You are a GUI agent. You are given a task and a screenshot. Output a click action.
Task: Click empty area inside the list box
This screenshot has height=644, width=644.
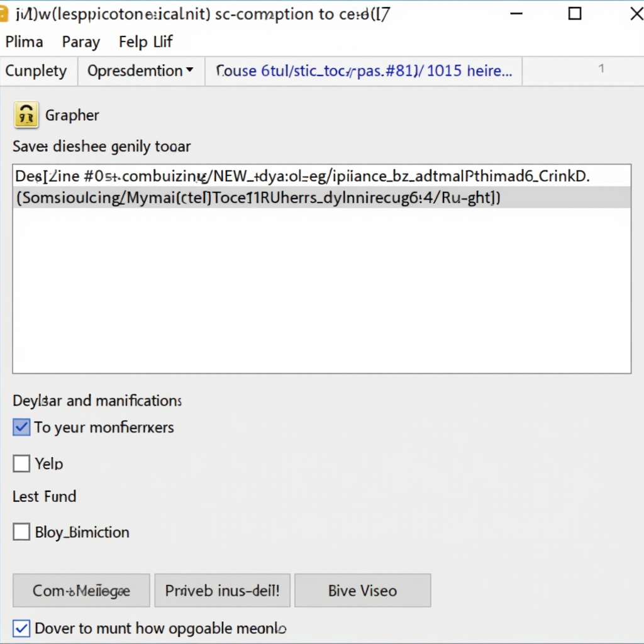click(x=321, y=289)
